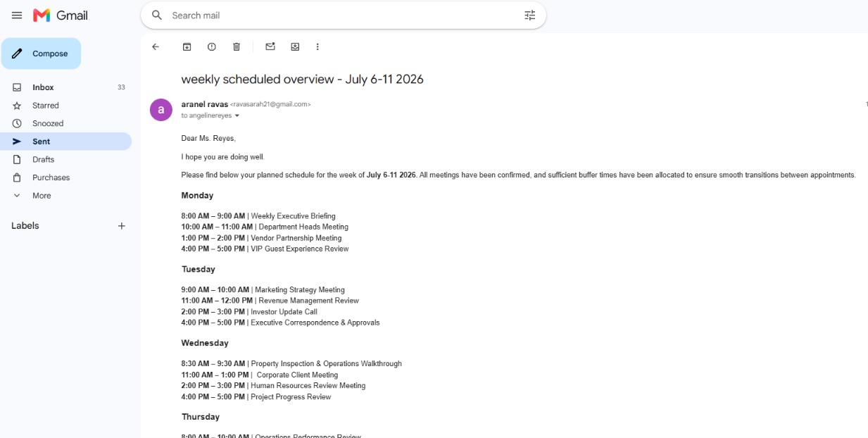
Task: Compose a new email
Action: [41, 54]
